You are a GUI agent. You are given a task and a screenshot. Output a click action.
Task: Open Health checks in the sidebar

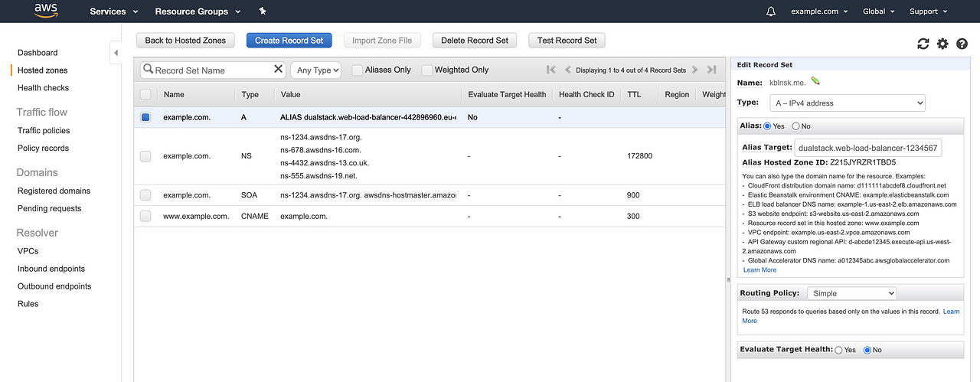pyautogui.click(x=44, y=88)
